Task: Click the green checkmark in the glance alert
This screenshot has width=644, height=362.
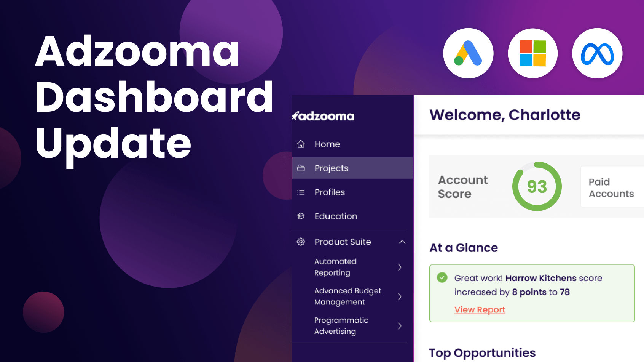Action: click(x=442, y=278)
